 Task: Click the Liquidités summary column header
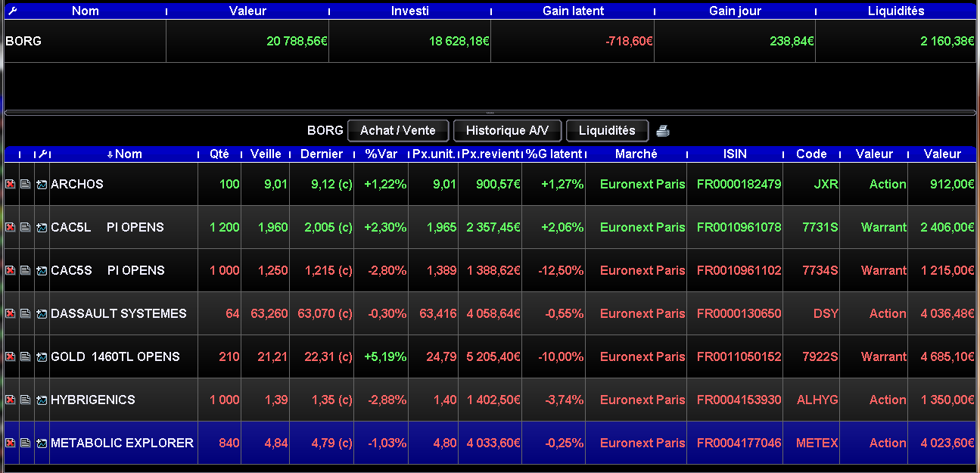coord(897,11)
